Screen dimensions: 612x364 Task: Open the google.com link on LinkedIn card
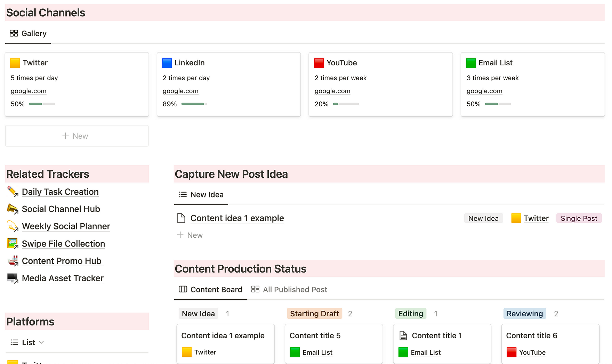pos(180,91)
